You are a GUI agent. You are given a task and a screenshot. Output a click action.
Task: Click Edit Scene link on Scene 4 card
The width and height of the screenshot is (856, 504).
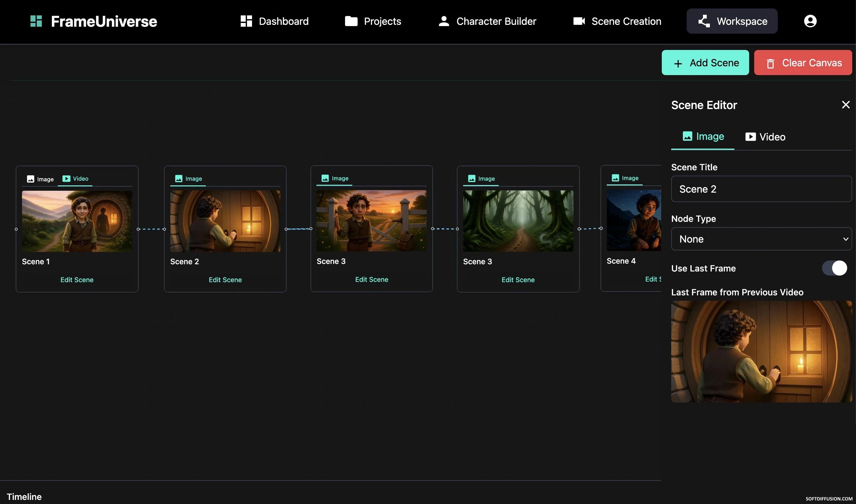[653, 279]
